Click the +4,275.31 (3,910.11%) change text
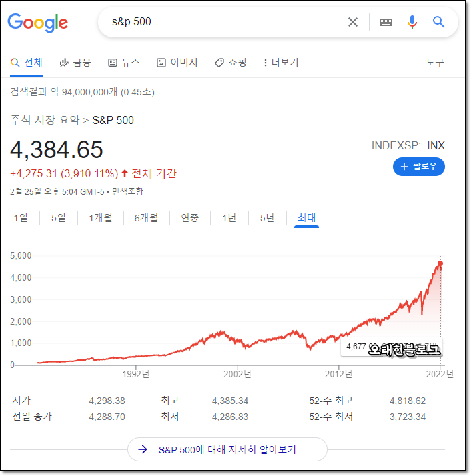This screenshot has width=471, height=476. coord(64,173)
